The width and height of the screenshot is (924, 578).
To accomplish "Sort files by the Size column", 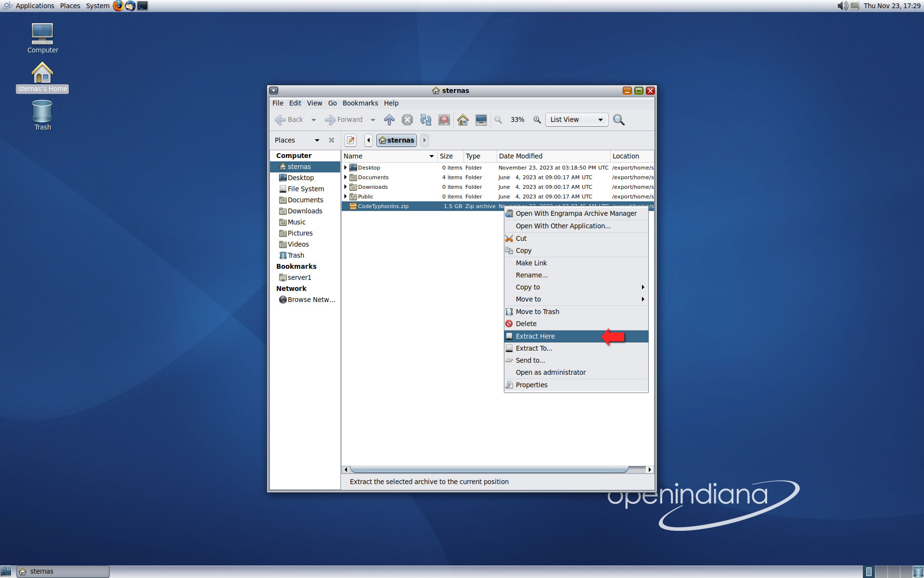I will coord(450,156).
